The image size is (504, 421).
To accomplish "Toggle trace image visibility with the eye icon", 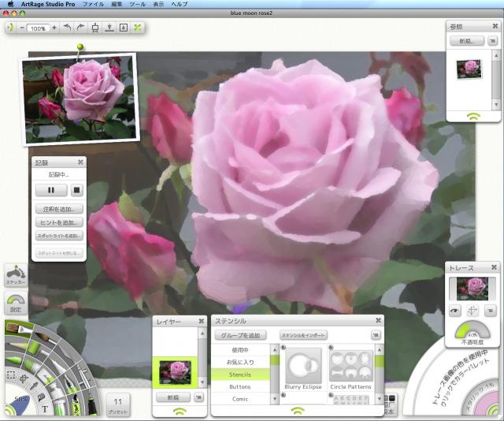I will (x=454, y=311).
